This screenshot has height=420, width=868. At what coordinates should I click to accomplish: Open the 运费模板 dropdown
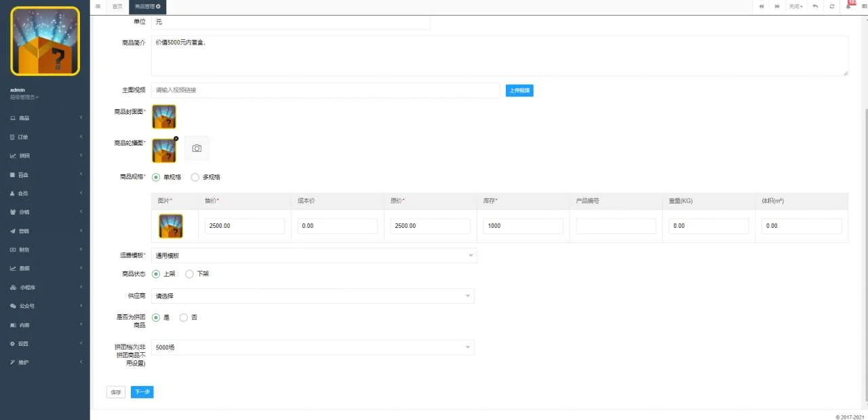coord(313,256)
